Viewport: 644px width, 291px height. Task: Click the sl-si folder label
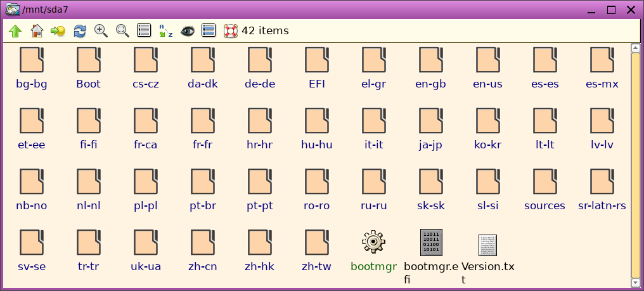(x=488, y=206)
